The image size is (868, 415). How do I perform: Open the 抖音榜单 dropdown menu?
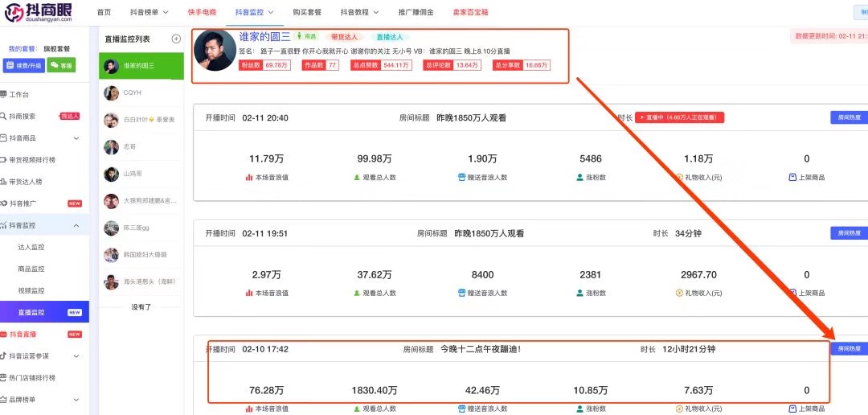149,11
